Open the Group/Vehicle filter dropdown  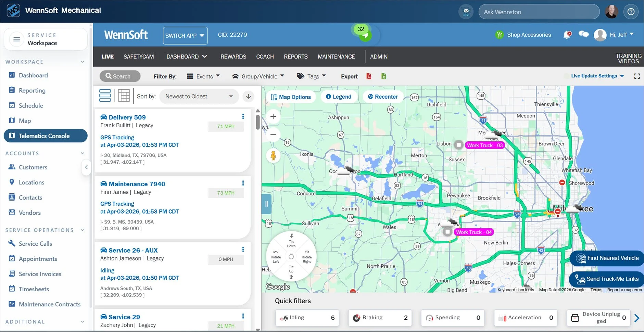coord(258,76)
